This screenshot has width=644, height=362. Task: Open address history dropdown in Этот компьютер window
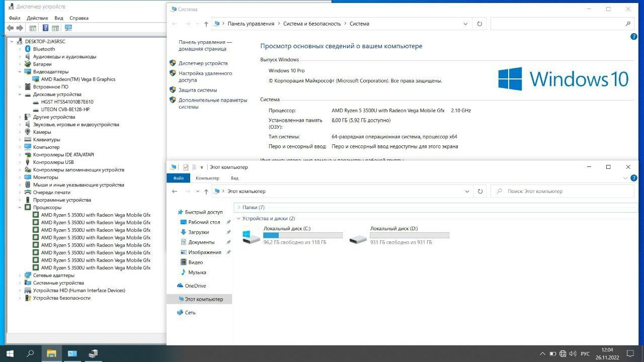pyautogui.click(x=467, y=192)
